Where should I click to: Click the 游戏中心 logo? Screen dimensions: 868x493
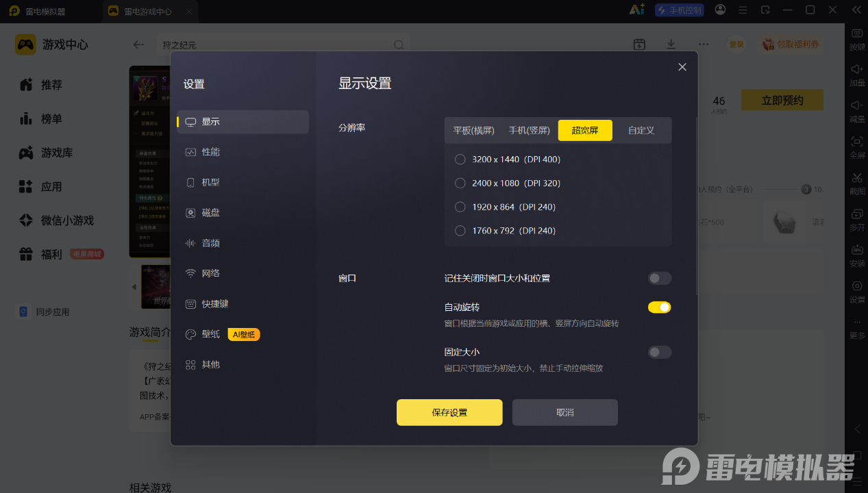pyautogui.click(x=52, y=45)
